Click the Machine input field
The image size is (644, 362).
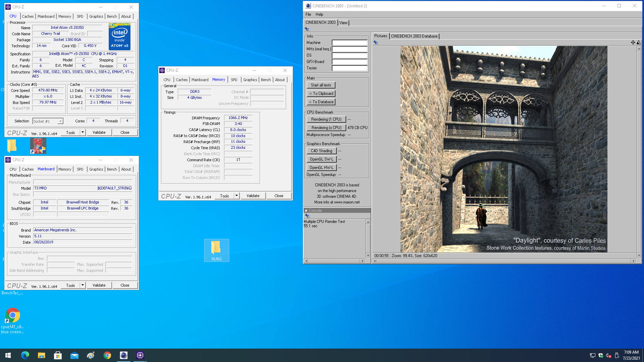[x=350, y=43]
